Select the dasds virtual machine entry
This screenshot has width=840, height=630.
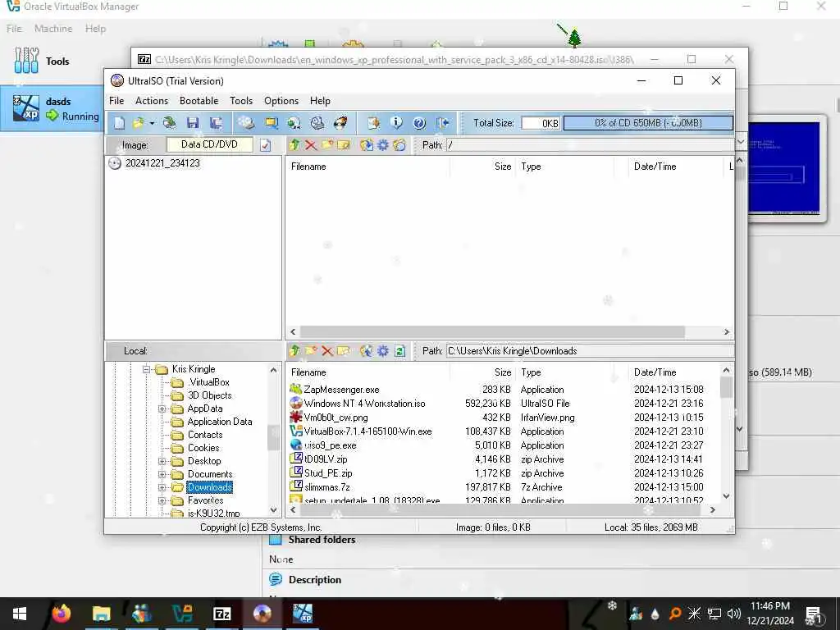pos(52,108)
